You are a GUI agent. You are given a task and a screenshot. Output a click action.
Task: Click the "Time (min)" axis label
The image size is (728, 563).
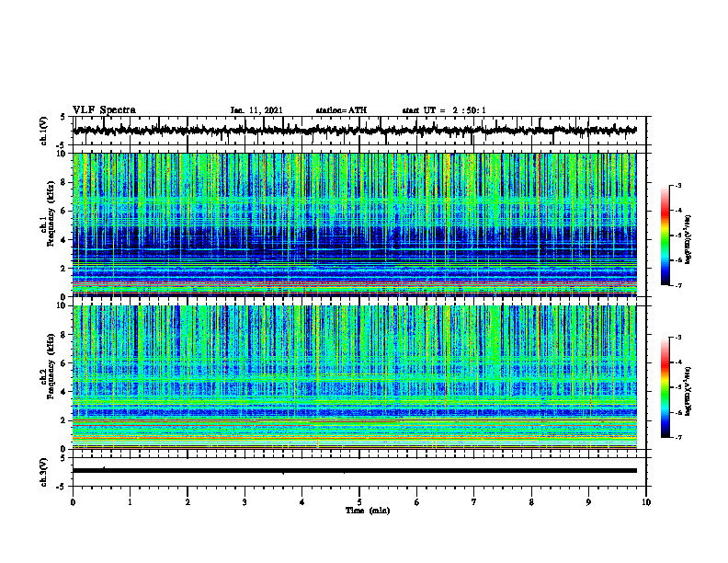368,511
